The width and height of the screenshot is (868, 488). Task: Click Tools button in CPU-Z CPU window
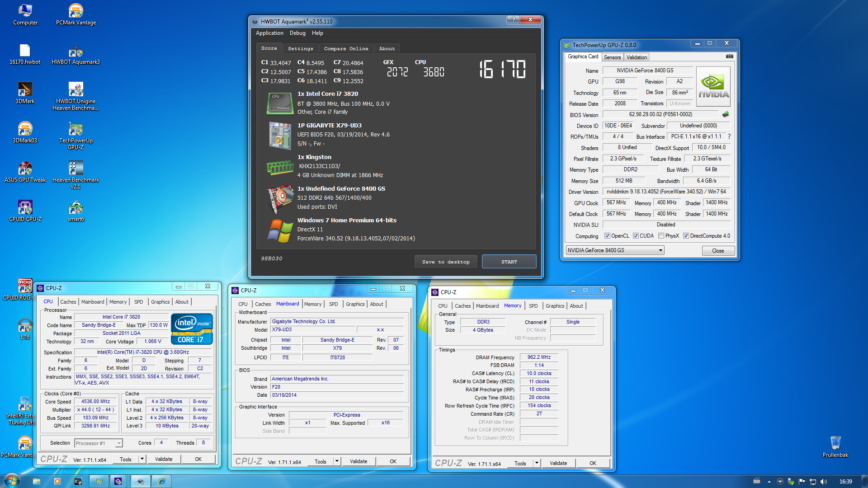[126, 459]
